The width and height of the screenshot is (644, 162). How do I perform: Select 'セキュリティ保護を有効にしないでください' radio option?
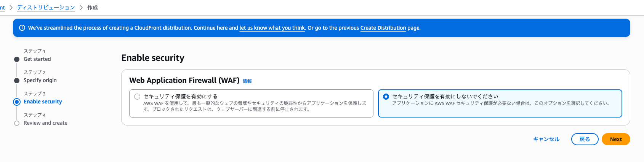386,97
